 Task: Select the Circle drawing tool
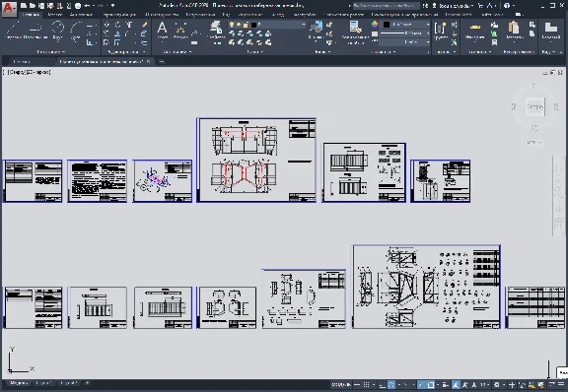click(57, 30)
